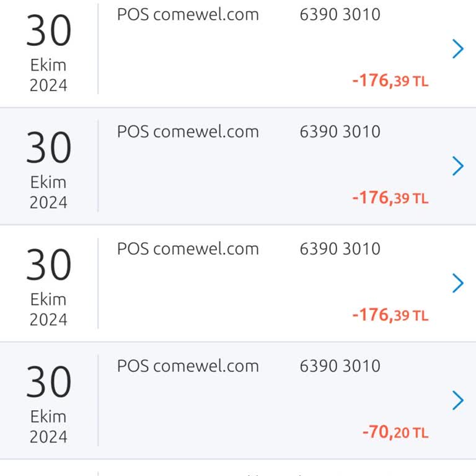This screenshot has height=476, width=476.
Task: Expand the first transaction's chevron arrow
Action: [458, 49]
